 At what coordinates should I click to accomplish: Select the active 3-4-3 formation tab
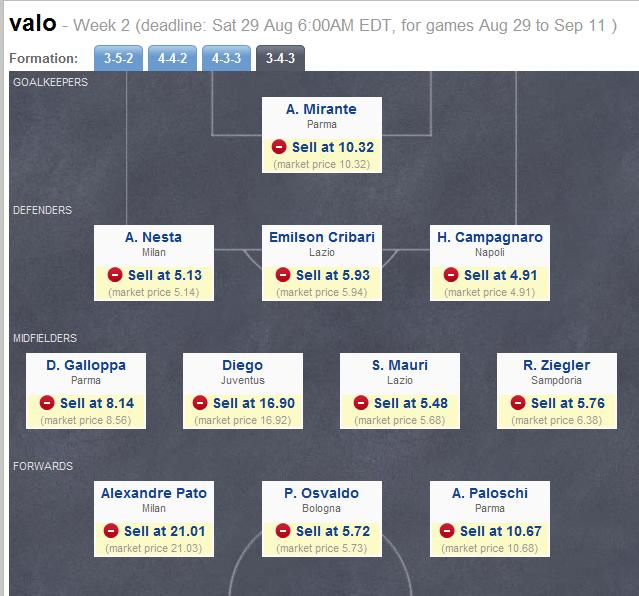click(281, 59)
